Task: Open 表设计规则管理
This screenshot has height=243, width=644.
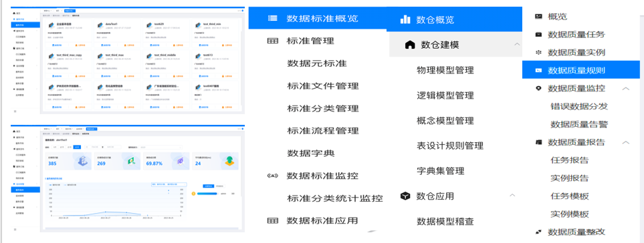Action: (x=450, y=146)
